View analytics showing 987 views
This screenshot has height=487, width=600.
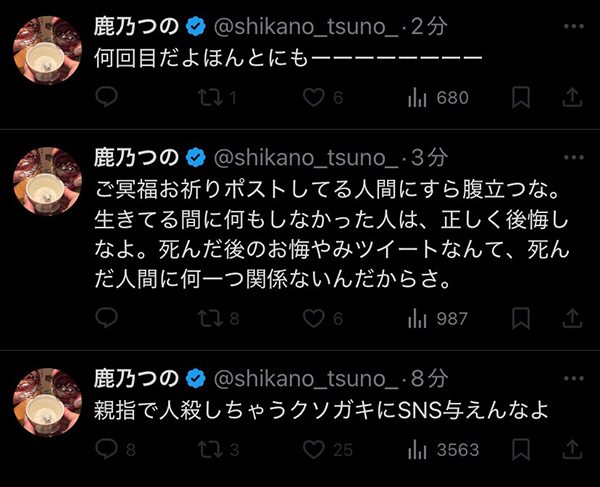point(439,319)
